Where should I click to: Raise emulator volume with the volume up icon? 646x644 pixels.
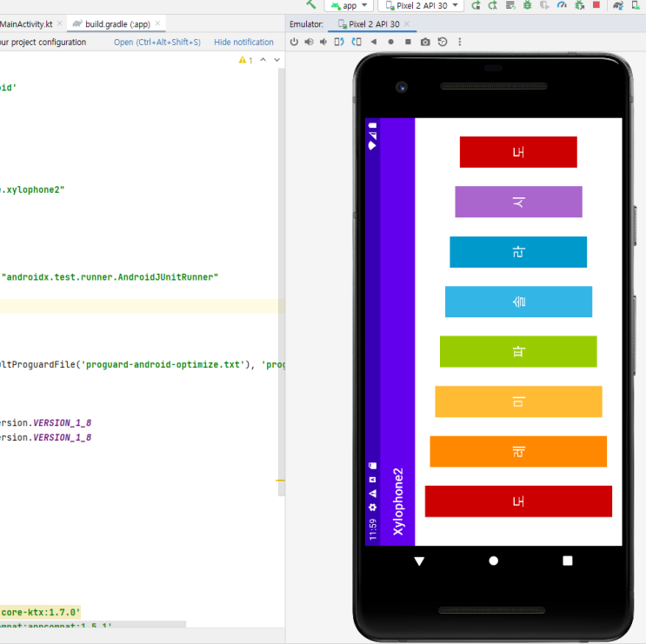pyautogui.click(x=309, y=42)
